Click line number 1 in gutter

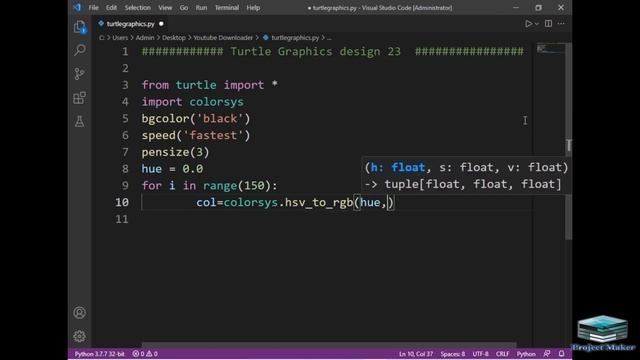tap(125, 52)
